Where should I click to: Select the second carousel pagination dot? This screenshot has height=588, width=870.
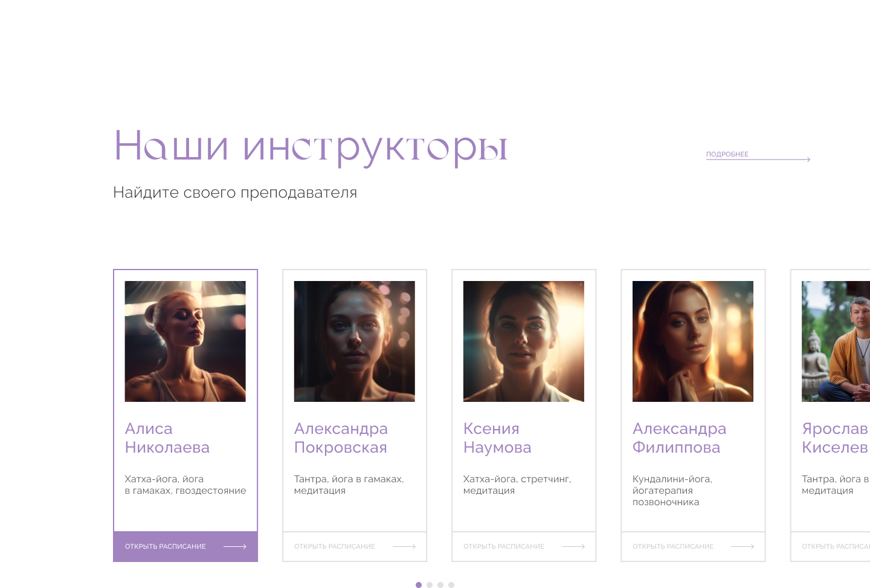(430, 585)
